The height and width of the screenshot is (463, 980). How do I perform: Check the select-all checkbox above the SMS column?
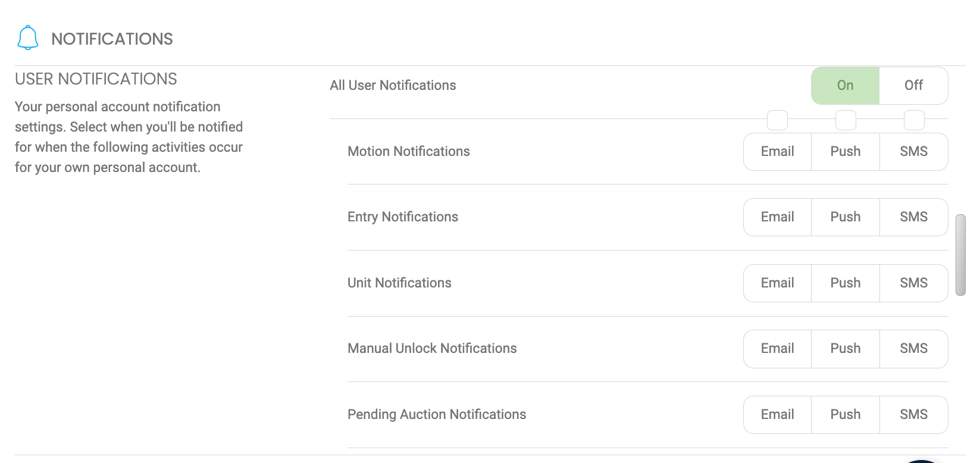(914, 120)
